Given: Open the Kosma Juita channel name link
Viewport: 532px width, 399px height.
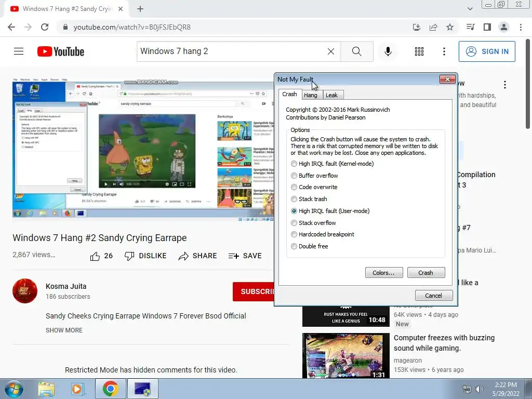Looking at the screenshot, I should (x=66, y=286).
